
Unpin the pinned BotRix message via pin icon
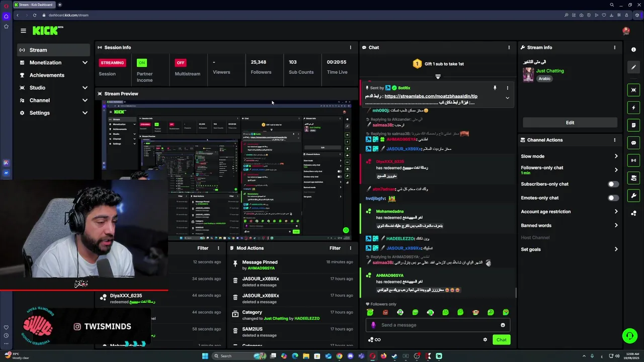pyautogui.click(x=495, y=88)
